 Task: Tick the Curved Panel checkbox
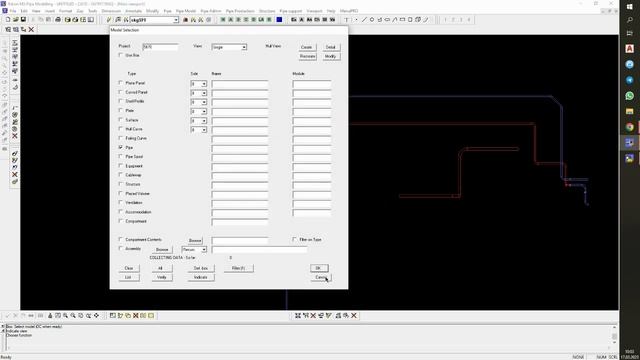tap(120, 92)
